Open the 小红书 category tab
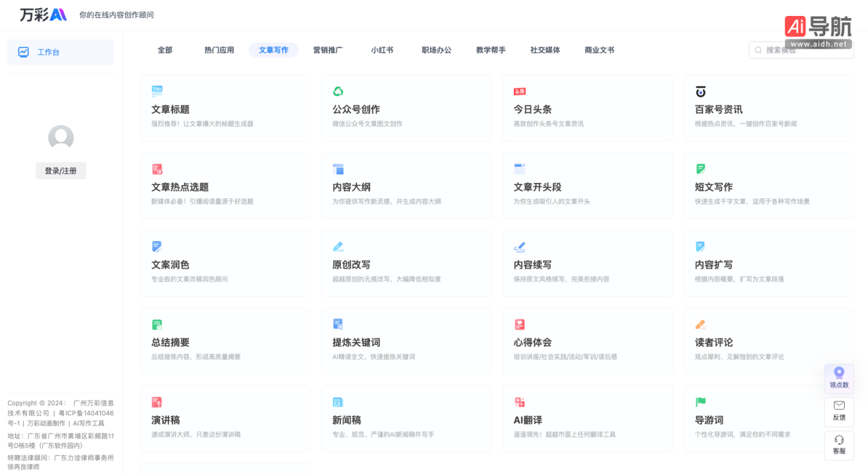 (x=382, y=50)
